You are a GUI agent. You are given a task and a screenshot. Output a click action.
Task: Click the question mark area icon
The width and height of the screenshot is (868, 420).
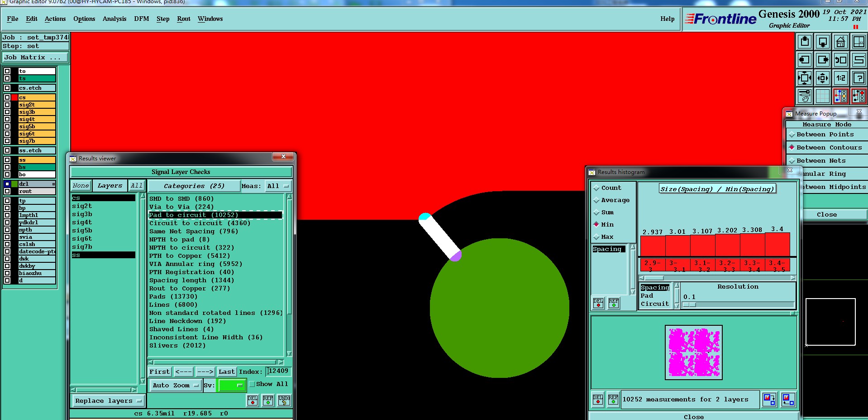pyautogui.click(x=859, y=78)
